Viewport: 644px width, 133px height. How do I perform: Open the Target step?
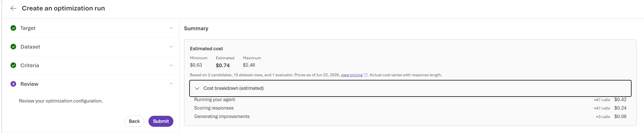pos(91,28)
